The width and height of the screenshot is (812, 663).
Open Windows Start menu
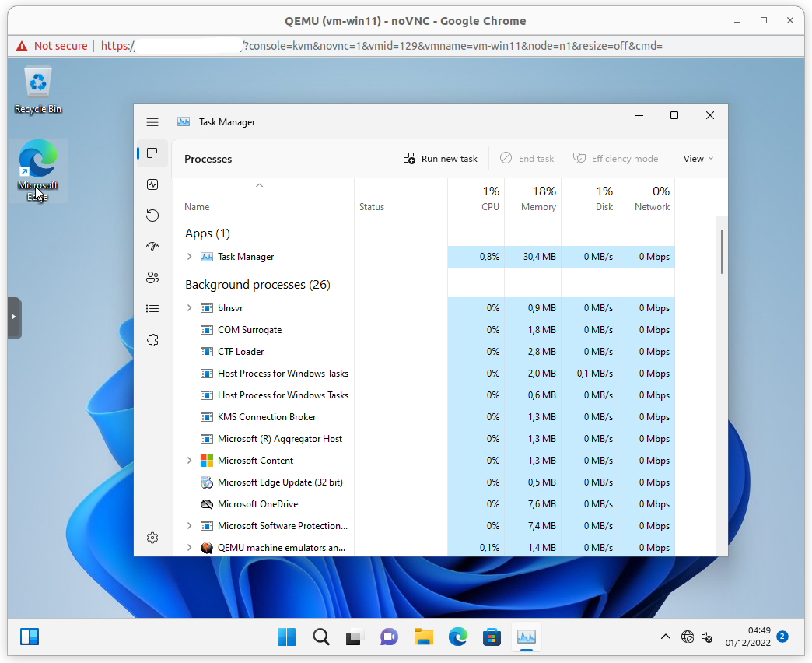[x=286, y=637]
